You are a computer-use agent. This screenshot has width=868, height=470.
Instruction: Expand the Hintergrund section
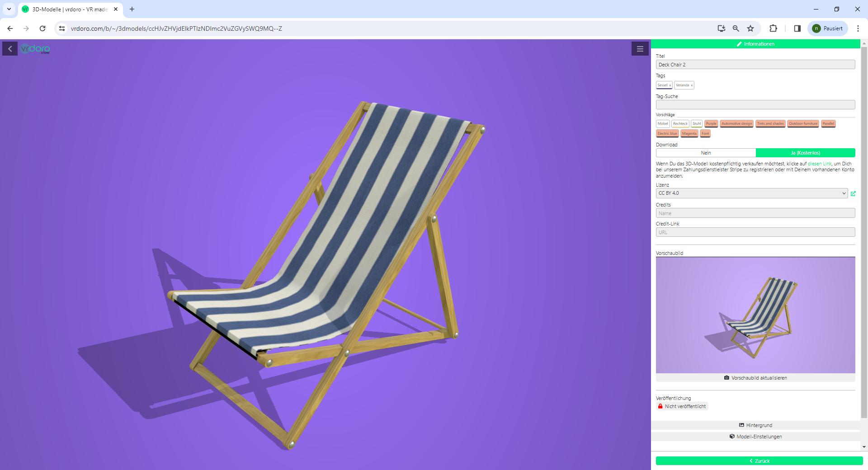click(x=755, y=425)
